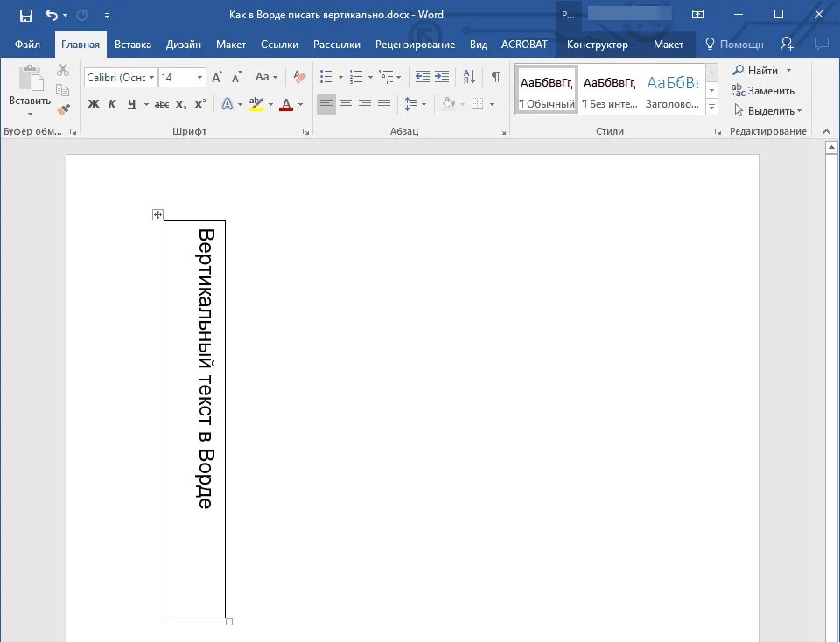Open the Рассылки tab
Screen dimensions: 840x642
[336, 45]
